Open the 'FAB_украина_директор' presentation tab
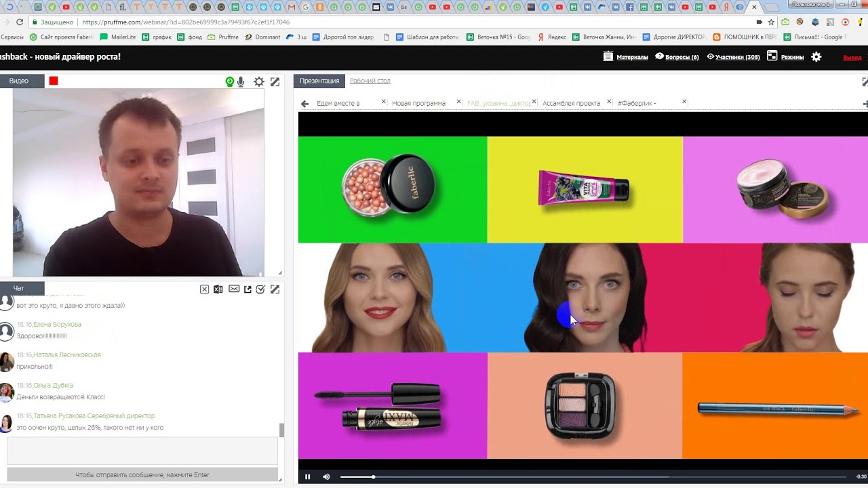 tap(498, 103)
